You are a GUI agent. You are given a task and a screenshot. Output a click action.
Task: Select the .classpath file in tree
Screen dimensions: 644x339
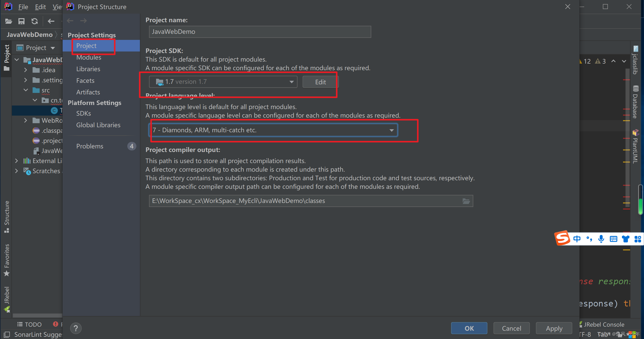coord(47,131)
